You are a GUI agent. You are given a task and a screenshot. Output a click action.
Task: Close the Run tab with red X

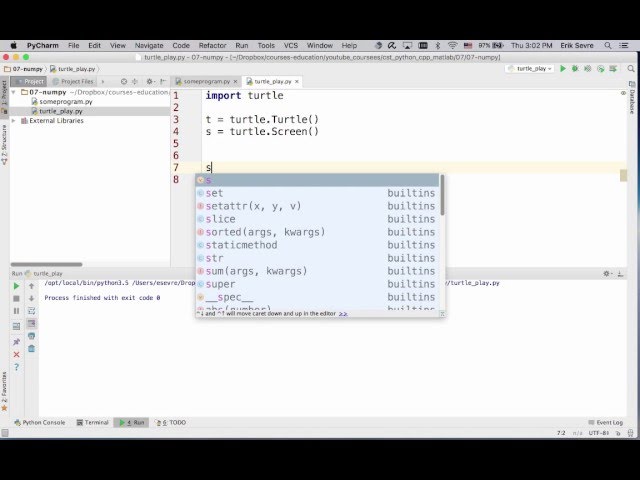coord(16,355)
